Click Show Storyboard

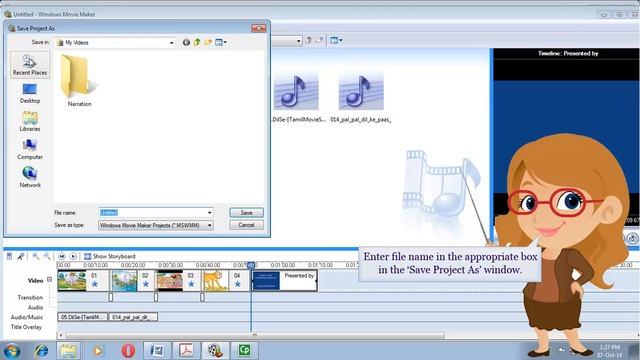(x=109, y=256)
